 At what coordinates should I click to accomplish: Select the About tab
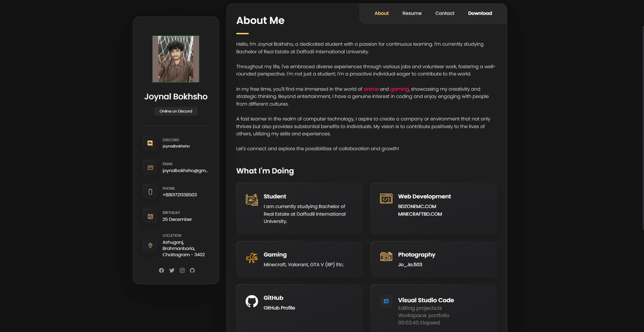click(381, 14)
